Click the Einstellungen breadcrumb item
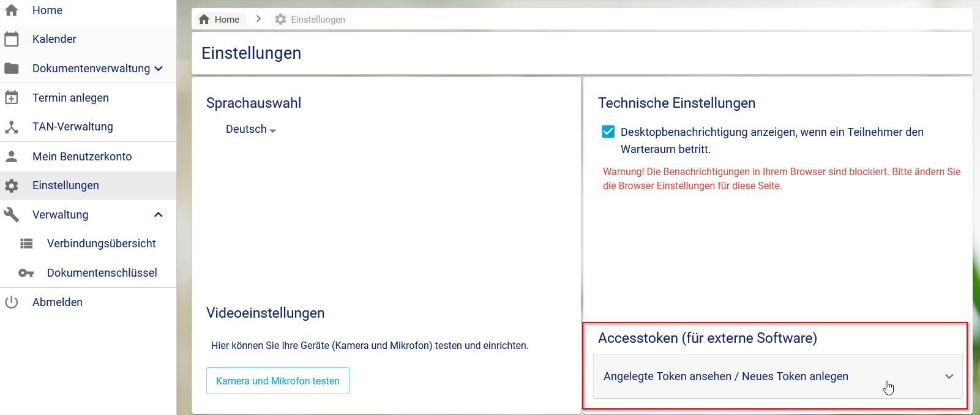The height and width of the screenshot is (415, 980). (x=311, y=20)
